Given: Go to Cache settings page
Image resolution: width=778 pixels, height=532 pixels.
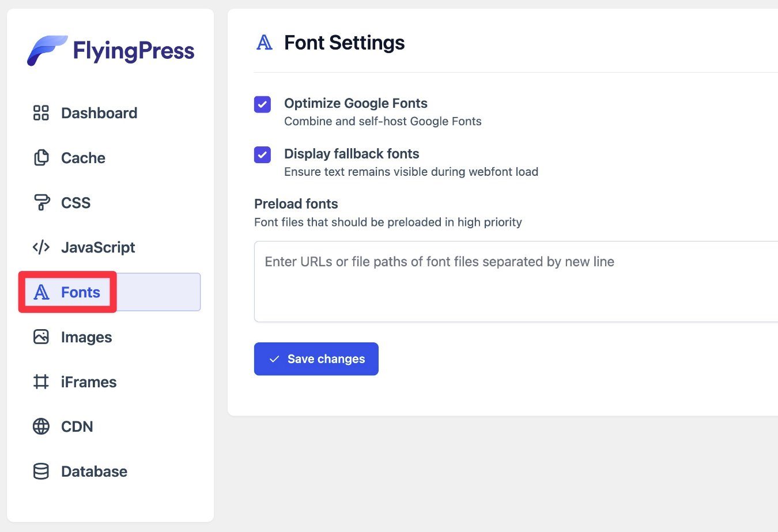Looking at the screenshot, I should tap(83, 158).
